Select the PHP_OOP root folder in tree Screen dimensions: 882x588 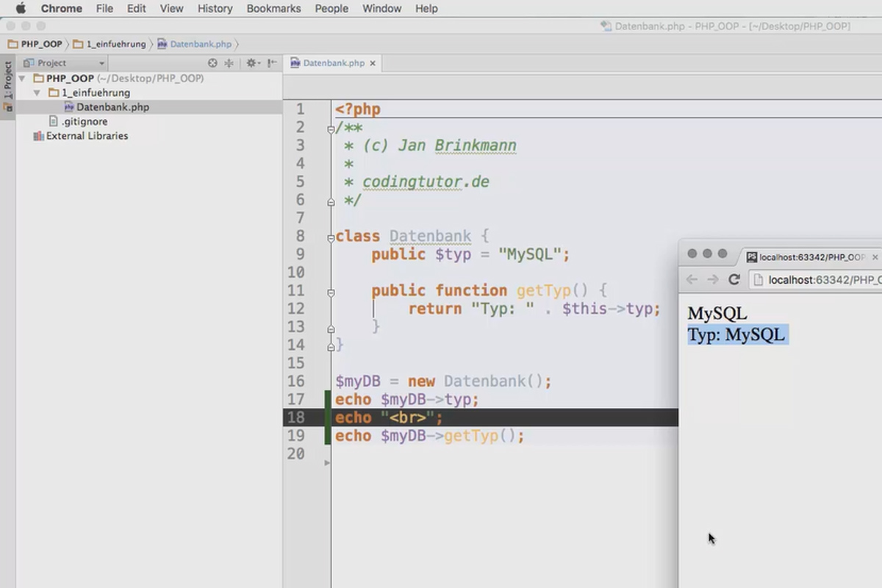118,78
